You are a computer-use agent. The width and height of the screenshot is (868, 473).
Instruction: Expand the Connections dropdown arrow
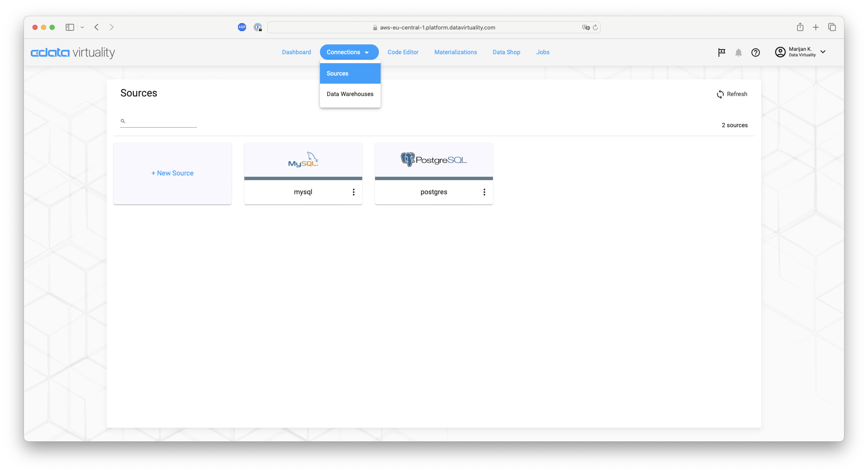pyautogui.click(x=367, y=52)
